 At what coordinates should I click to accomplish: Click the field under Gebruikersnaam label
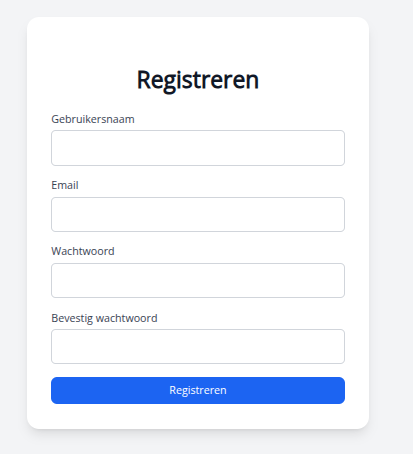(x=198, y=148)
